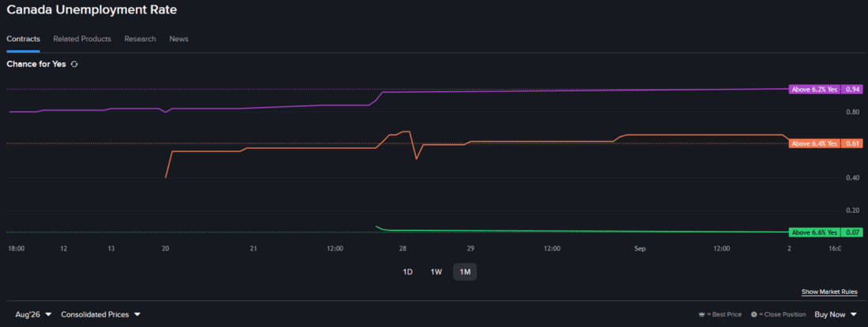Viewport: 868px width, 327px height.
Task: Click the crown Best Price legend icon
Action: [702, 315]
